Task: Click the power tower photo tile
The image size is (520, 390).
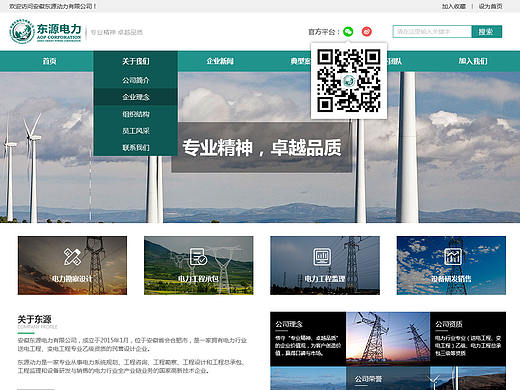Action: click(x=388, y=339)
